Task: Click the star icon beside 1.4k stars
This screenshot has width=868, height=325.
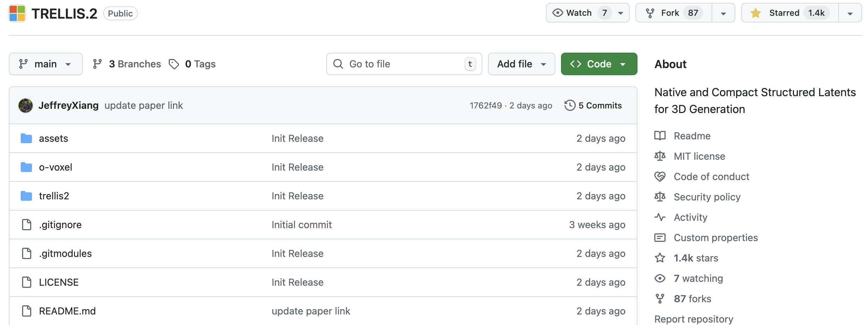Action: [660, 258]
